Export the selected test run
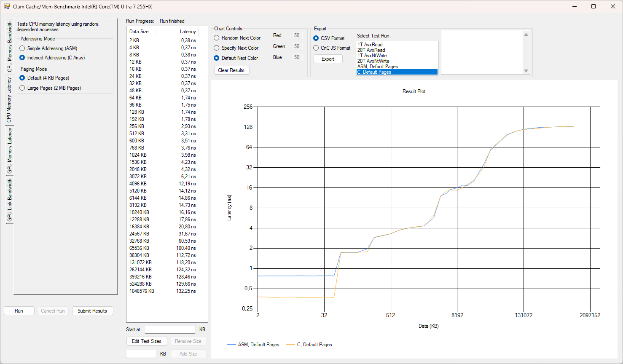 pyautogui.click(x=328, y=59)
